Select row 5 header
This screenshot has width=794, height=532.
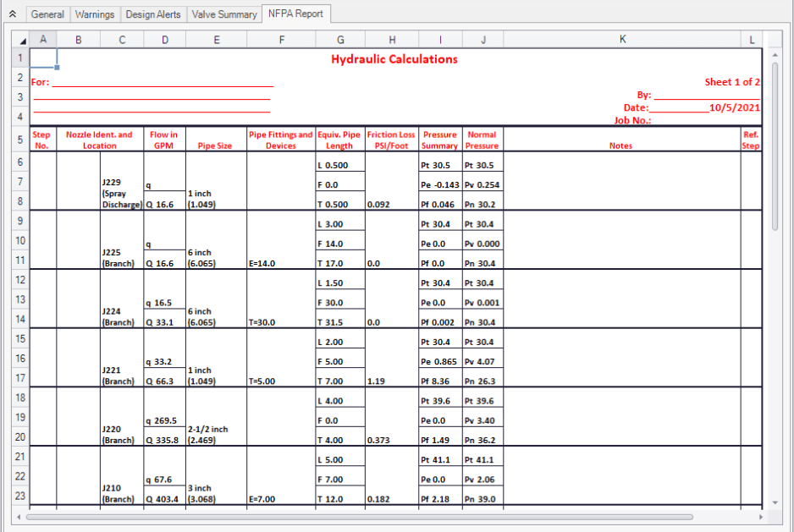21,140
